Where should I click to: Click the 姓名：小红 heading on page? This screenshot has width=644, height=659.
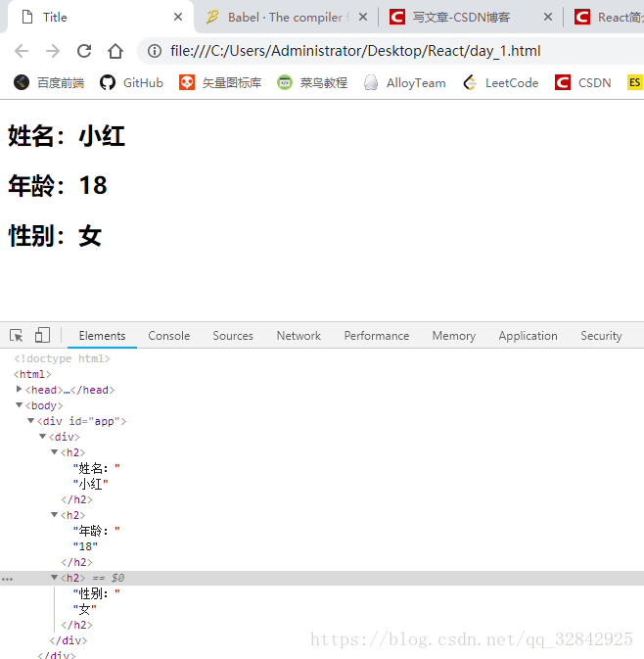(67, 136)
